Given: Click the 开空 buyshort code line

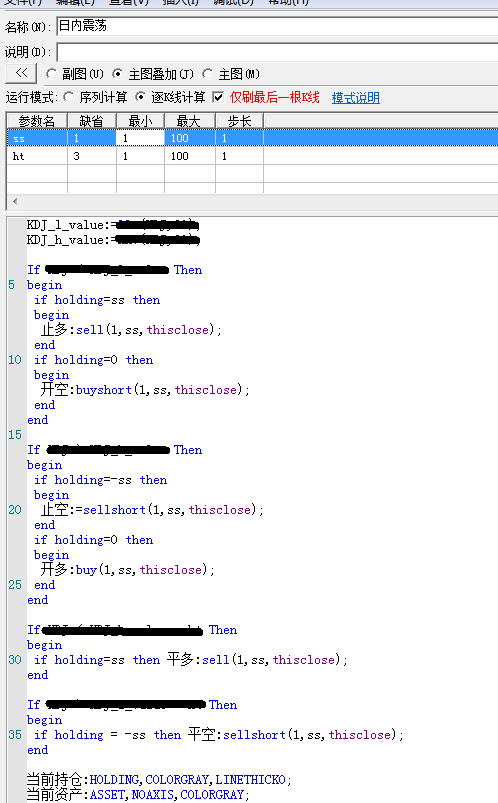Looking at the screenshot, I should (145, 390).
